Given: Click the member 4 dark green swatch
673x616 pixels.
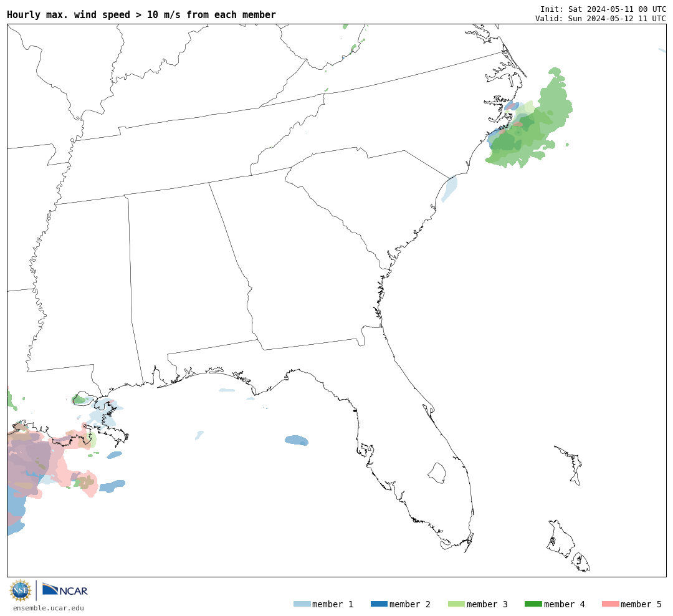Looking at the screenshot, I should click(533, 604).
